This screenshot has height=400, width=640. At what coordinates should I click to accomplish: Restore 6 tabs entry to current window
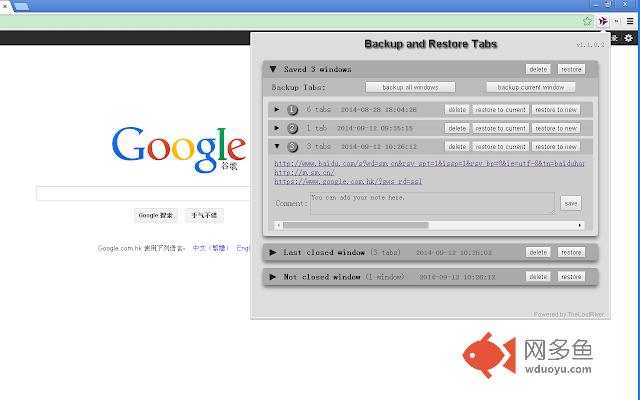500,110
